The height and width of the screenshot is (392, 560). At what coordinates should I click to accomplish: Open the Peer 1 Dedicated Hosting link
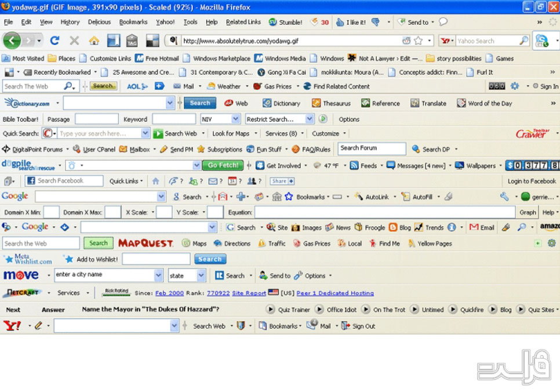click(x=335, y=293)
